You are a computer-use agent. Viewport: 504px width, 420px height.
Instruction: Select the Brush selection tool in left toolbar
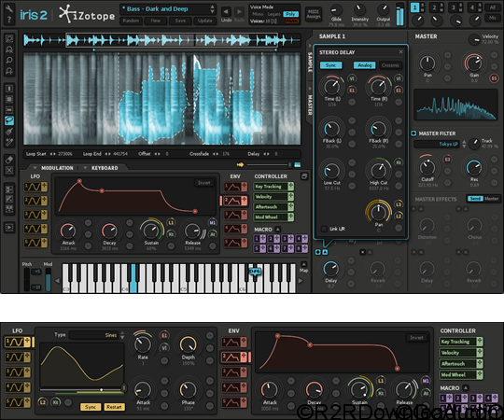(9, 132)
